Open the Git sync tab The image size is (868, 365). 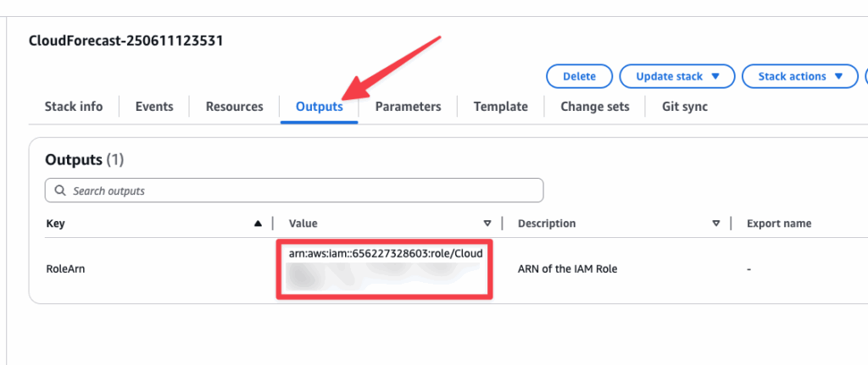(685, 107)
